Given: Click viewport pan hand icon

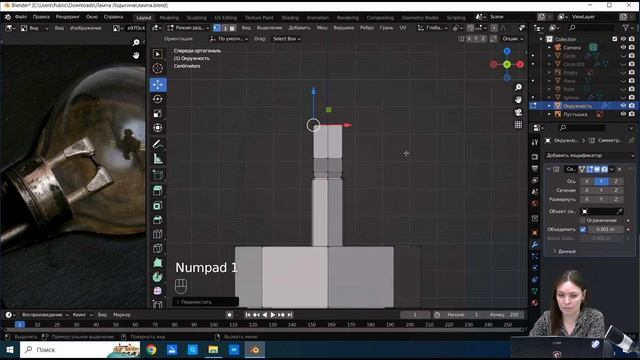Looking at the screenshot, I should point(518,100).
